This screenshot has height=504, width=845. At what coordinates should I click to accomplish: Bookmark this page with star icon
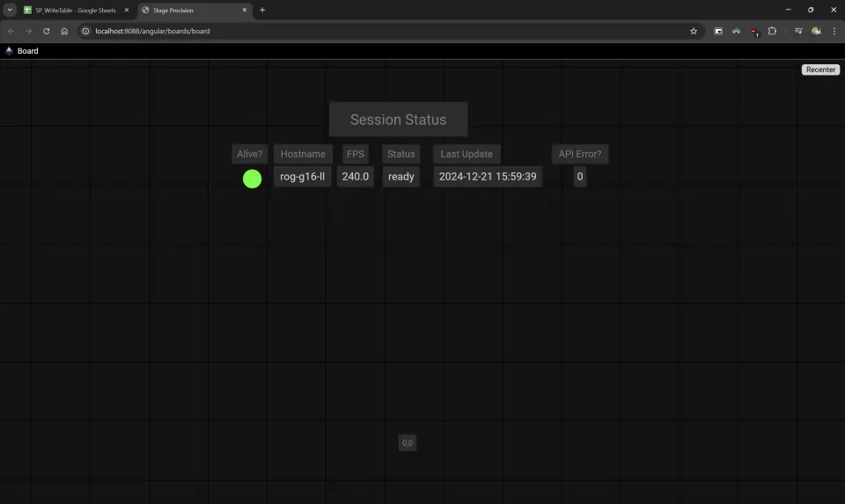[x=694, y=32]
